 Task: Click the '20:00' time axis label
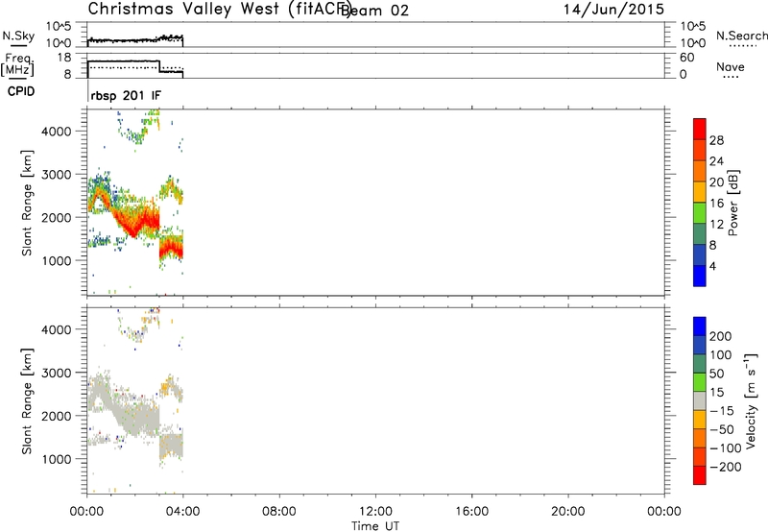(567, 512)
